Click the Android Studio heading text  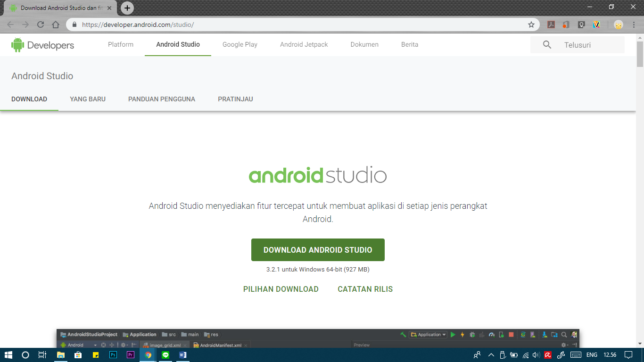pos(42,76)
